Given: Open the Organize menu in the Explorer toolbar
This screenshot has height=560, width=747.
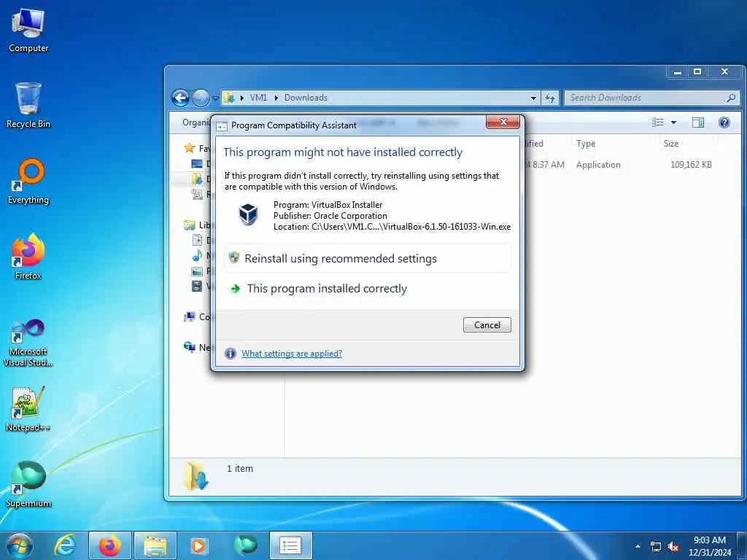Looking at the screenshot, I should (196, 122).
